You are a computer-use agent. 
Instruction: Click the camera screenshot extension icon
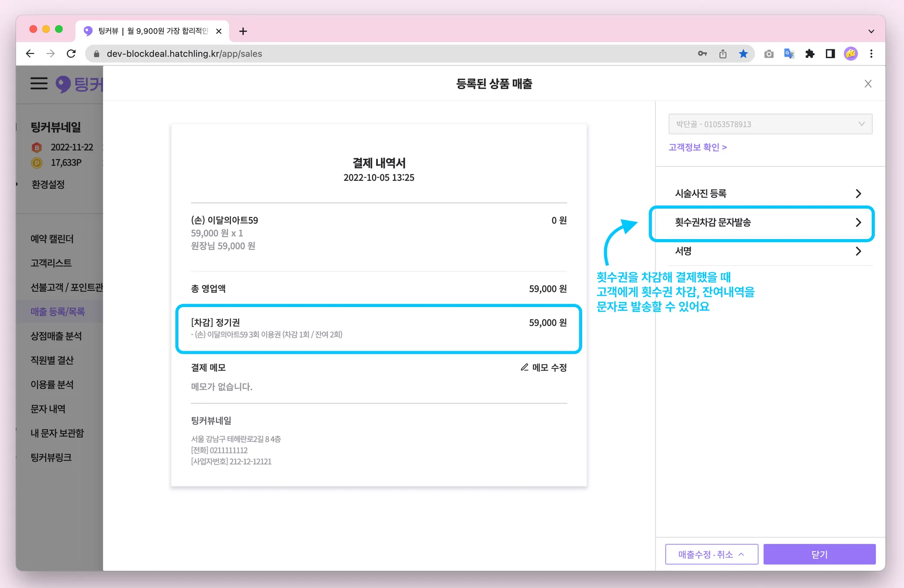pos(769,54)
